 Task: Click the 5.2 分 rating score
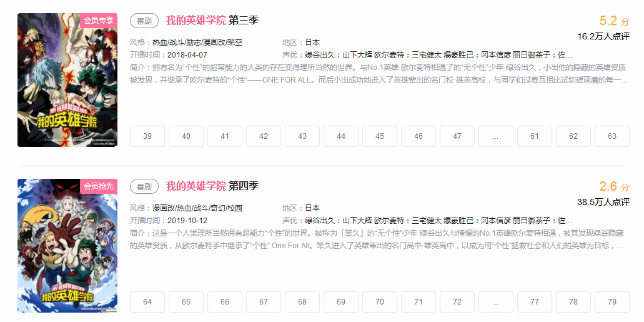click(614, 21)
